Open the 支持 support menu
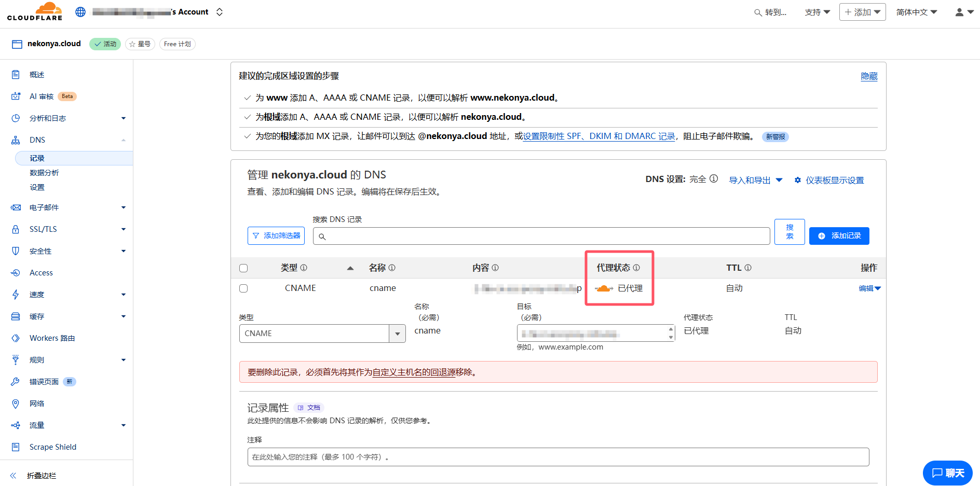This screenshot has height=486, width=980. point(818,12)
